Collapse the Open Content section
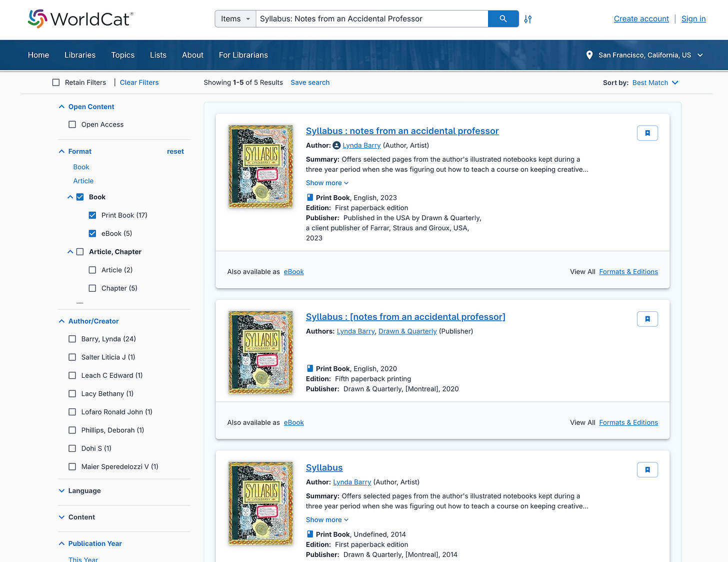 61,107
